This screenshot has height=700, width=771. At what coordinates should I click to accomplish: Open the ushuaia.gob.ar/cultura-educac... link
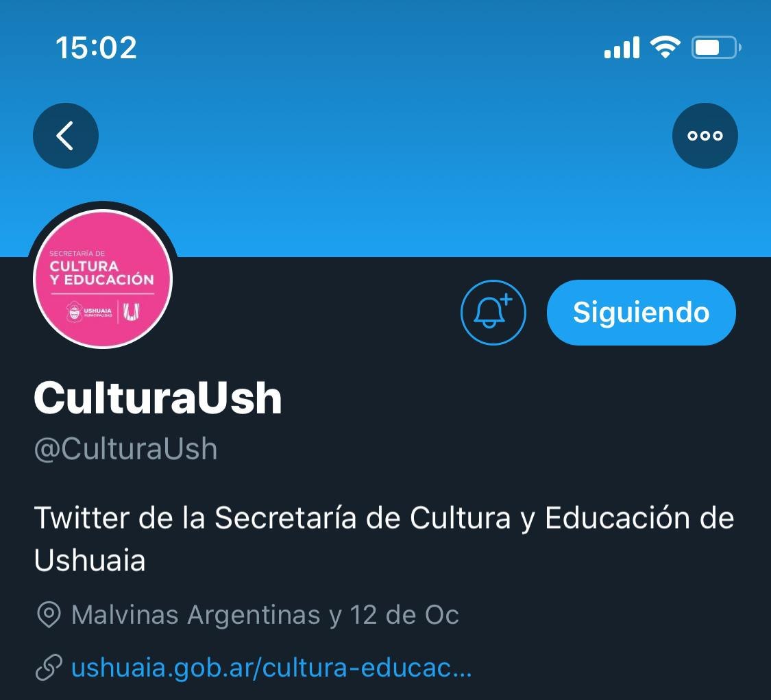[x=271, y=668]
